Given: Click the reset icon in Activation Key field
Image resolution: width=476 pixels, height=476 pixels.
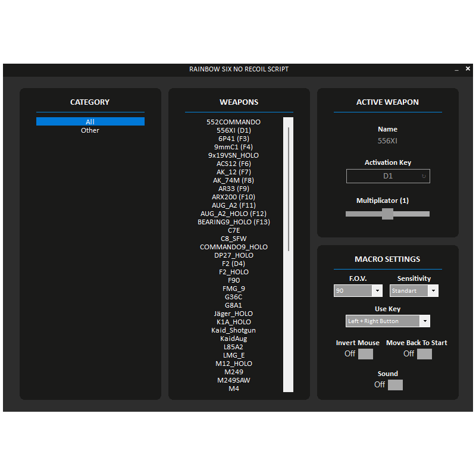Looking at the screenshot, I should pyautogui.click(x=424, y=176).
